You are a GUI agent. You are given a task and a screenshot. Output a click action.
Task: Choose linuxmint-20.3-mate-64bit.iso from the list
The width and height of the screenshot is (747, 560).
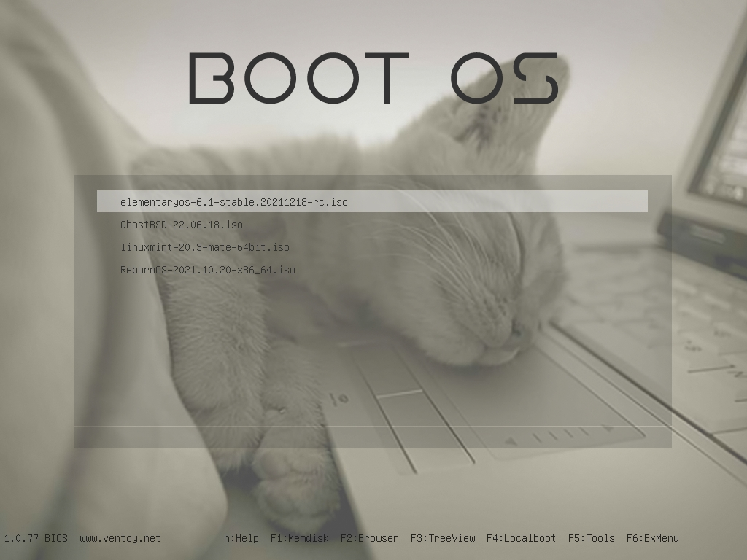tap(205, 247)
